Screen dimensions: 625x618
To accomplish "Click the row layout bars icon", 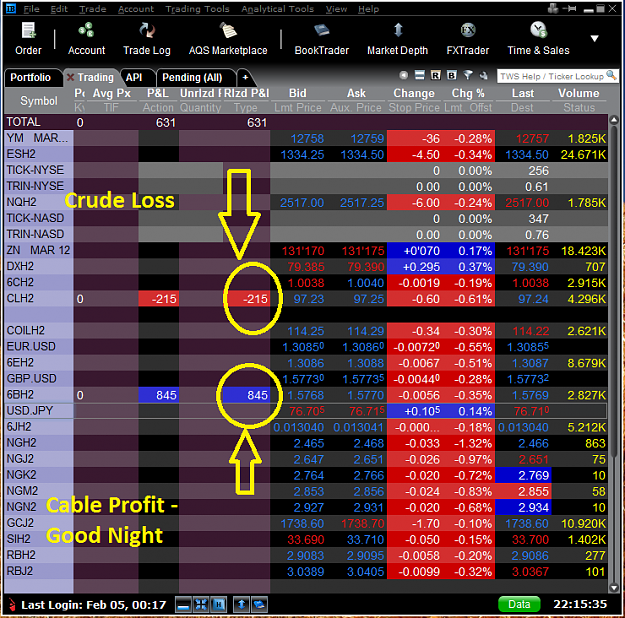I will 420,75.
